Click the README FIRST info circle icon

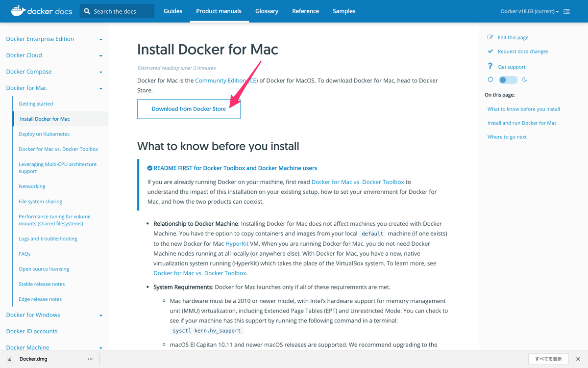[x=150, y=168]
